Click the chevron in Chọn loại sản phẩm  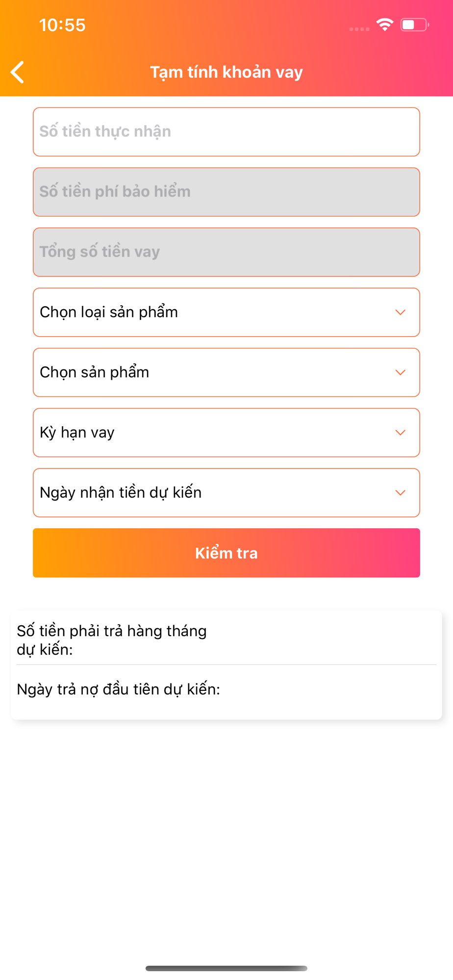[401, 313]
